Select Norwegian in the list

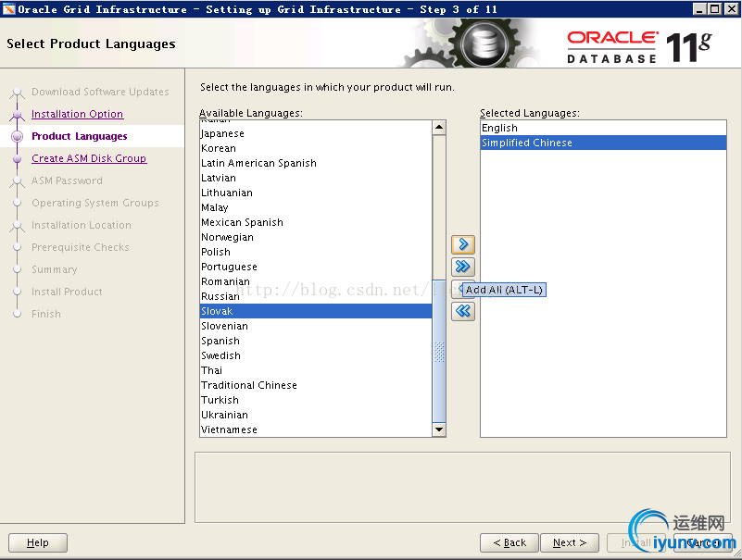[x=316, y=238]
